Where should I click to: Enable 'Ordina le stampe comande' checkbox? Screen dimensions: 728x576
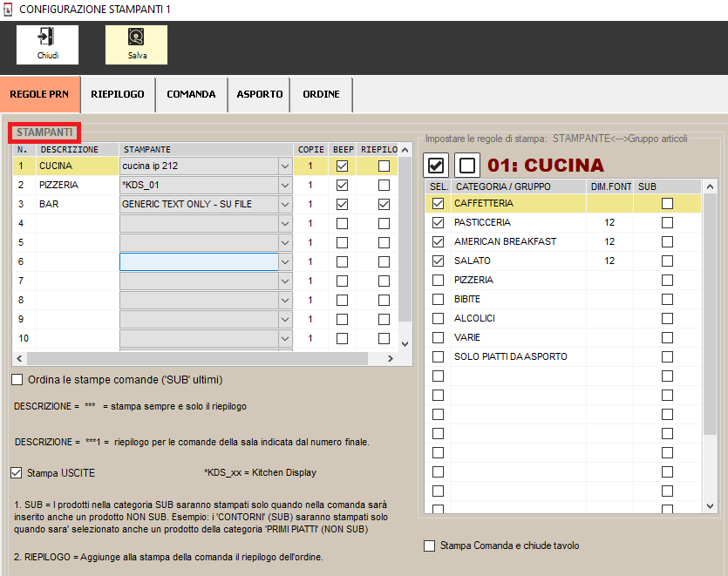pos(17,380)
